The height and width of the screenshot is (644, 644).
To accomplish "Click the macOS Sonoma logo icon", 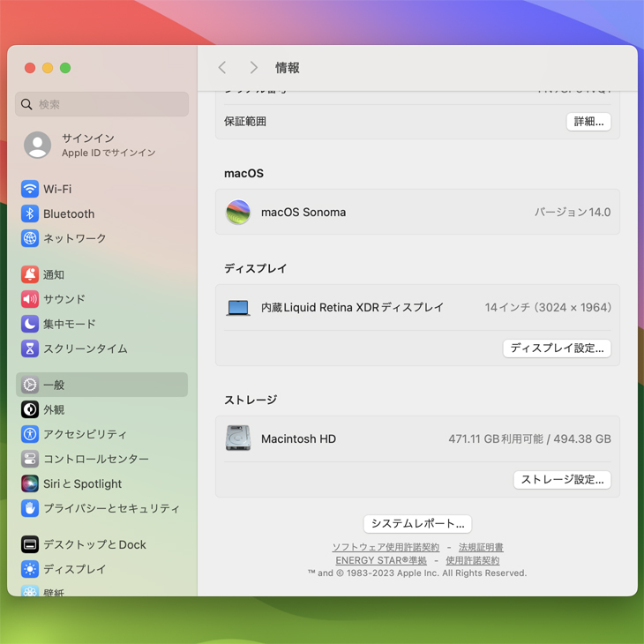I will [238, 212].
